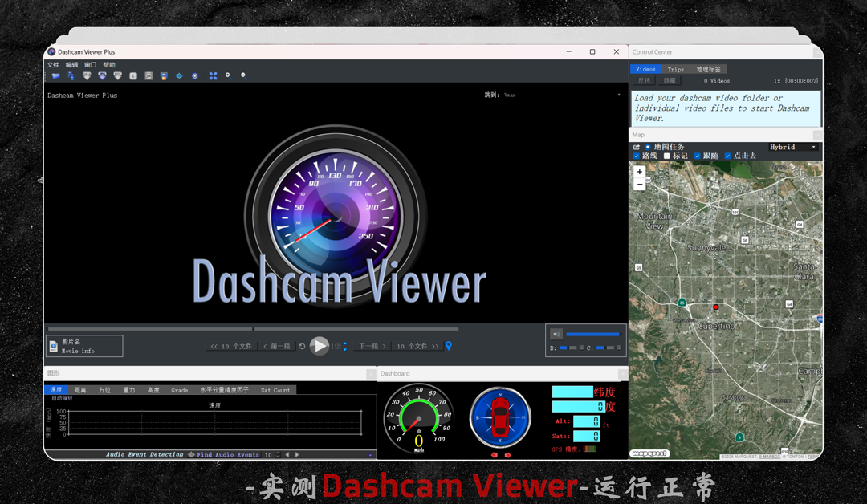867x504 pixels.
Task: Click the map share/export icon
Action: (637, 147)
